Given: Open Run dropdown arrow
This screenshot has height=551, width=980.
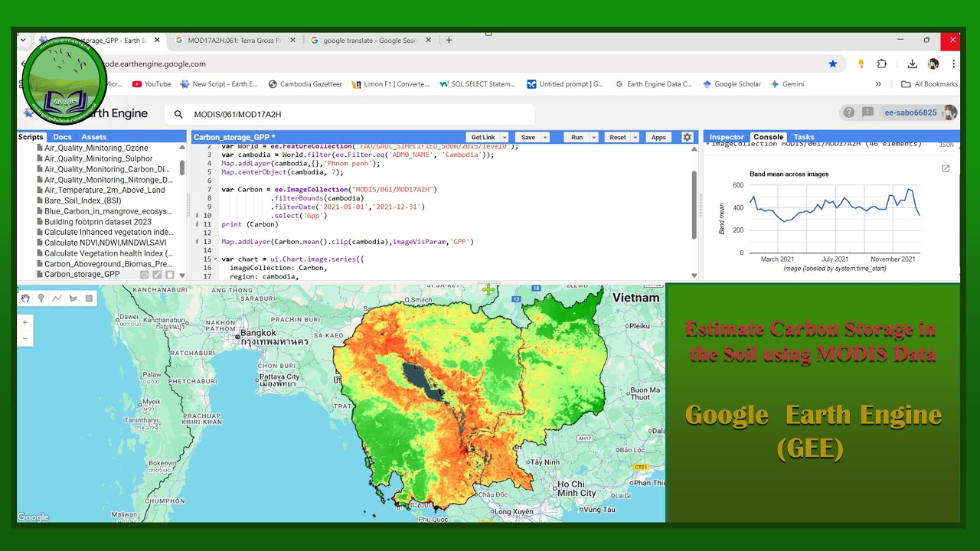Looking at the screenshot, I should point(594,137).
